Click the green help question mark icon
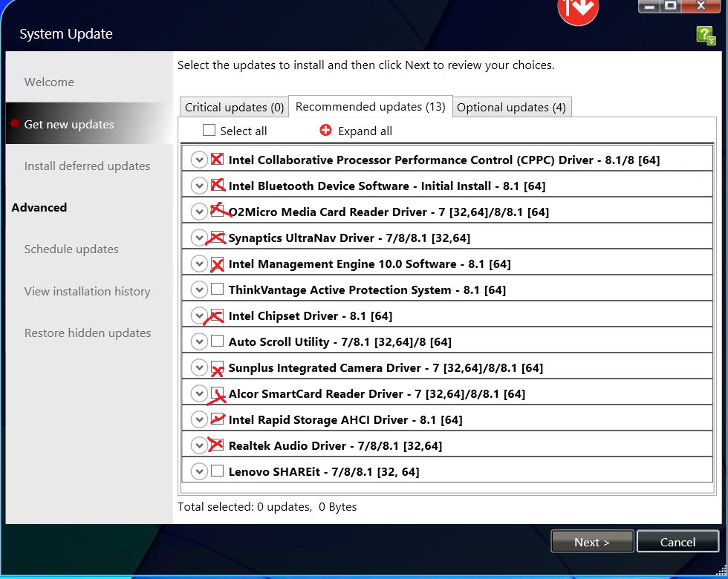Screen dimensions: 728x579 click(705, 36)
